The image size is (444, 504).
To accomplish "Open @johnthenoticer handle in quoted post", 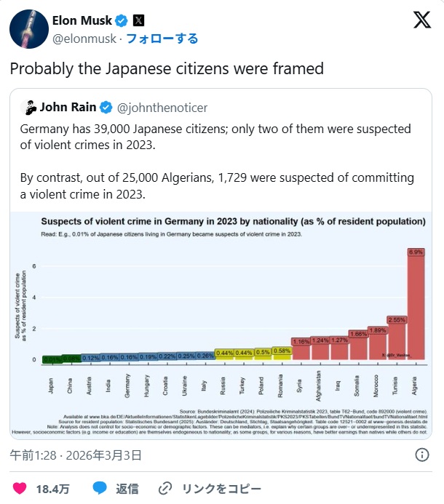I will [x=162, y=108].
